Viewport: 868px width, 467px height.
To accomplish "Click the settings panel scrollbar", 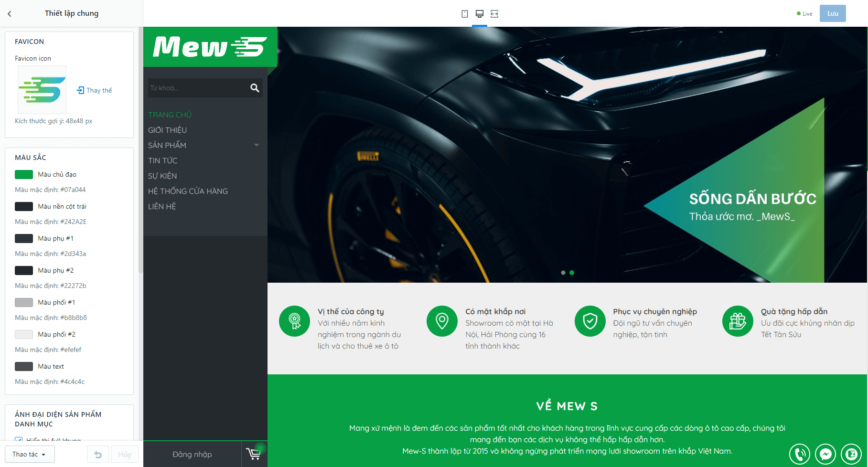I will (140, 150).
